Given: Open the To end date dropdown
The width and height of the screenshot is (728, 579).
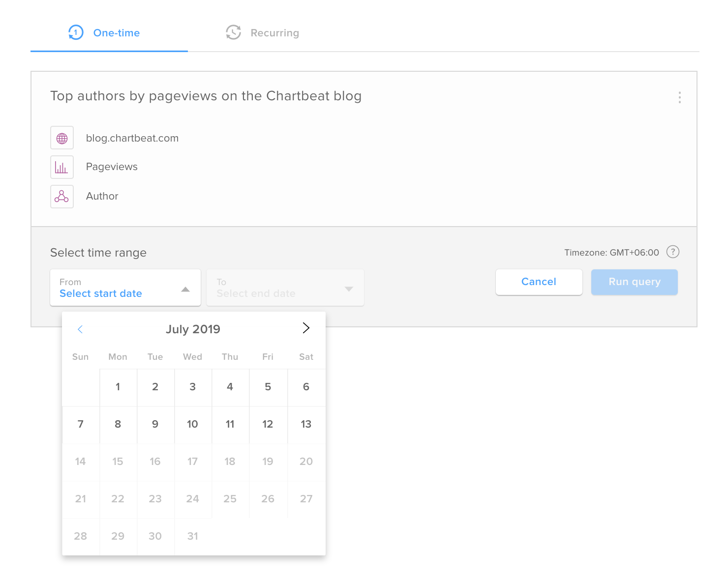Looking at the screenshot, I should pos(285,288).
